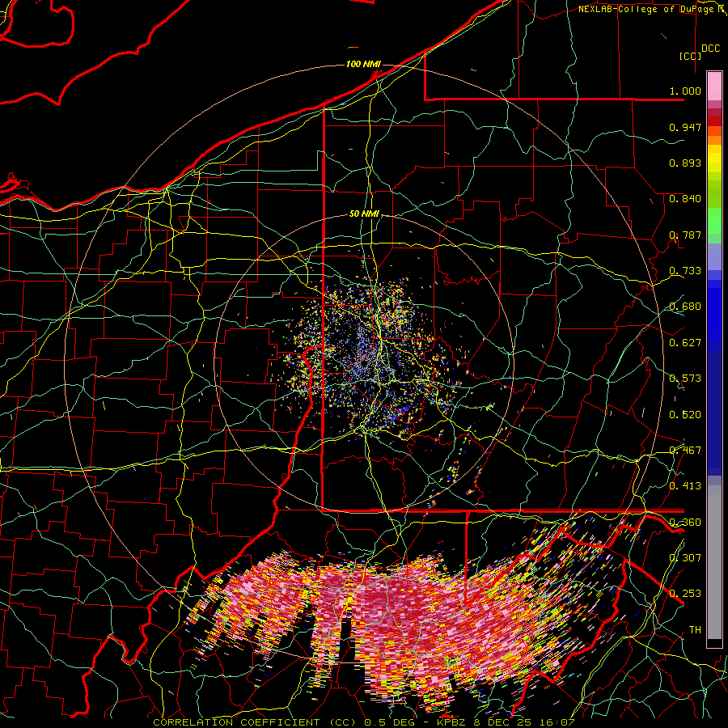Click the 0.787 scale value

pos(685,235)
